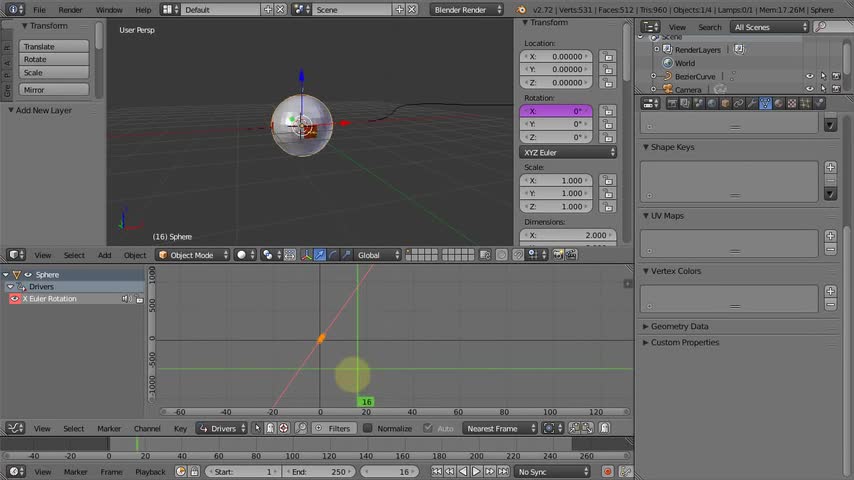
Task: Open the Render menu
Action: pyautogui.click(x=70, y=10)
